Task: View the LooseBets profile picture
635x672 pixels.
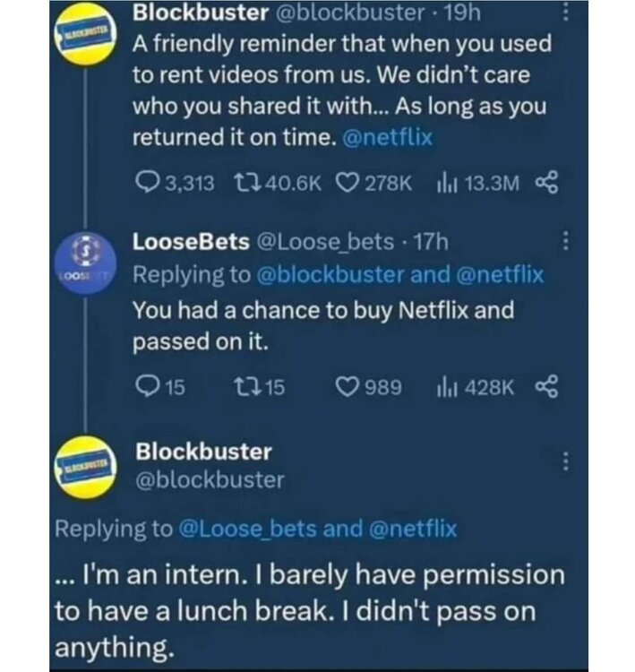Action: coord(84,258)
